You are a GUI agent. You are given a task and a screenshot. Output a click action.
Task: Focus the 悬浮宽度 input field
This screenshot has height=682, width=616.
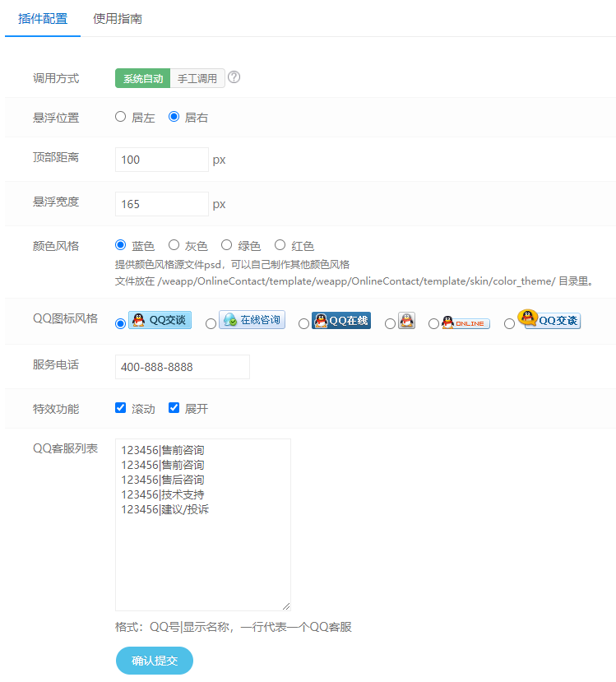162,204
